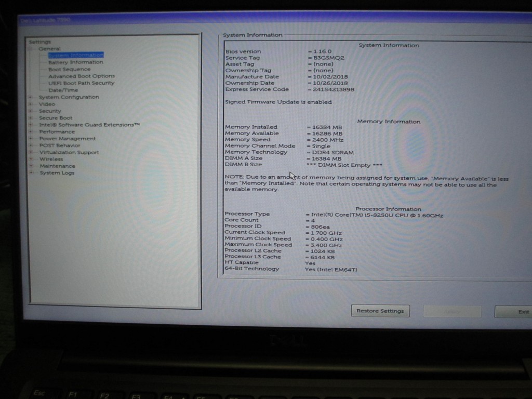Open UEFI Boot Path Security
This screenshot has height=399, width=532.
pos(81,83)
